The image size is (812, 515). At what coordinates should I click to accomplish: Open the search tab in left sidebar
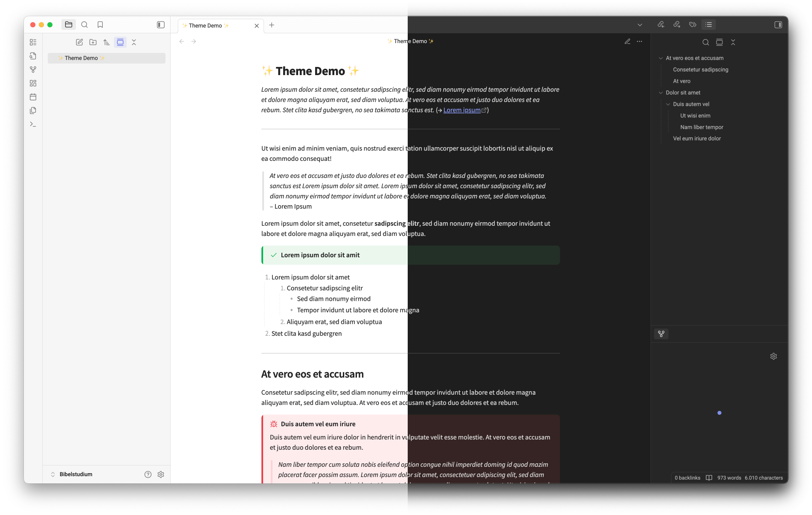(84, 25)
